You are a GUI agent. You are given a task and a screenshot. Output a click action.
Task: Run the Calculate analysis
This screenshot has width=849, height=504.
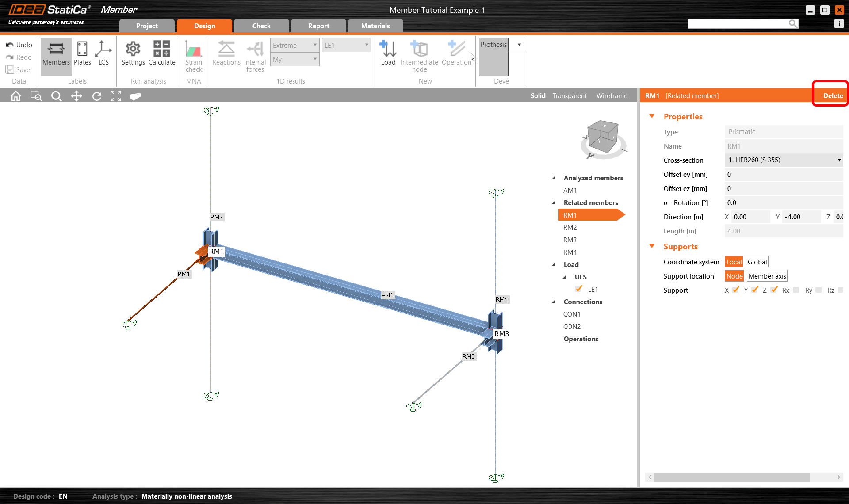162,53
